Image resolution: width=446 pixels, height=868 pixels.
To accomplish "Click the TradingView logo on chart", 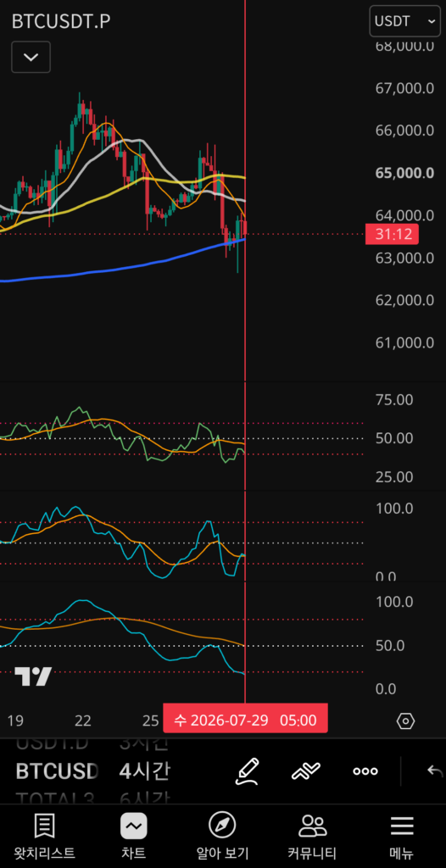I will click(x=33, y=676).
